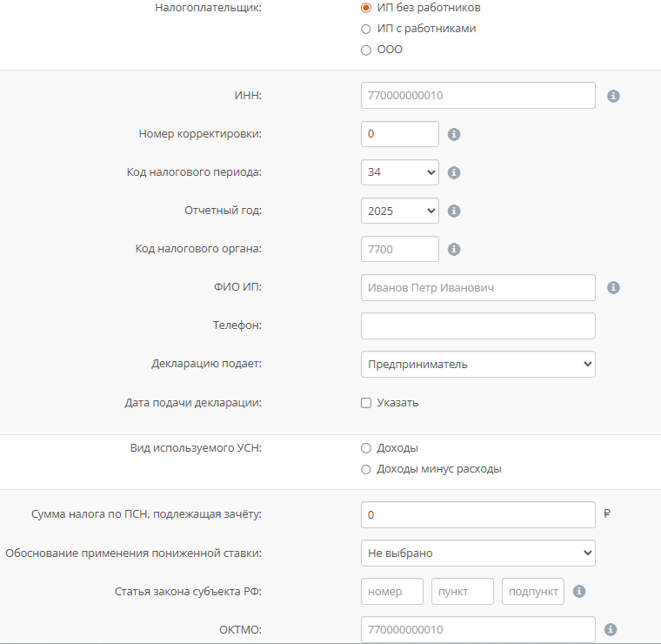
Task: Select Доходы as the USN type
Action: point(366,448)
